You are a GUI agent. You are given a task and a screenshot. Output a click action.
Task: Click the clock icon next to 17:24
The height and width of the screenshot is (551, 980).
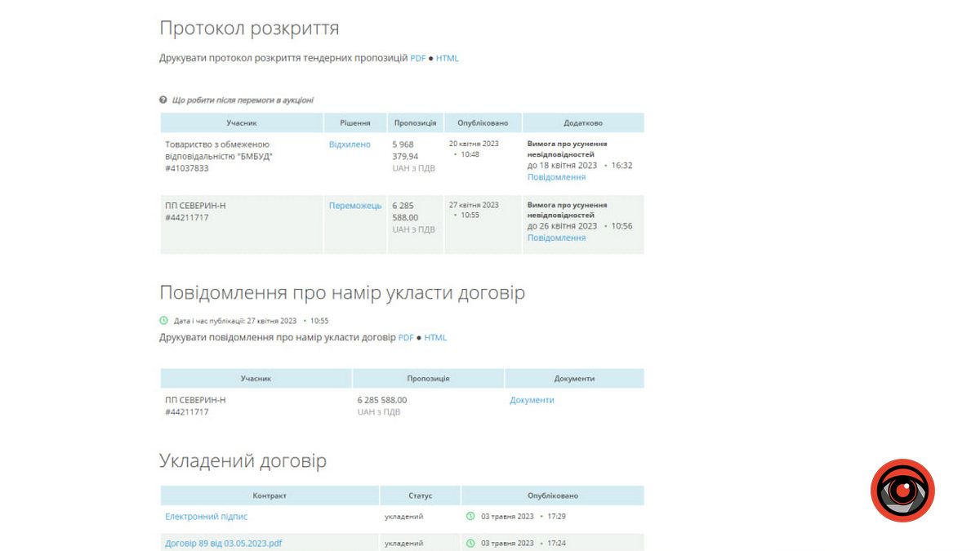(470, 543)
